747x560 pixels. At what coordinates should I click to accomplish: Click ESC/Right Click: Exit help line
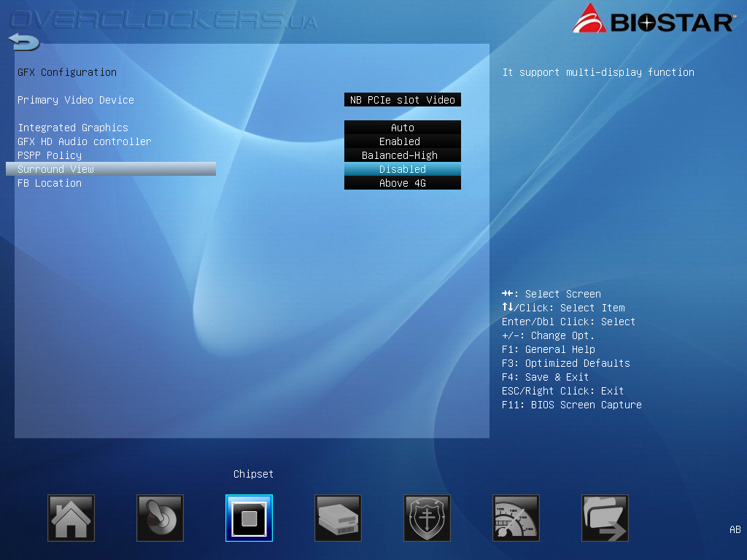pos(562,391)
